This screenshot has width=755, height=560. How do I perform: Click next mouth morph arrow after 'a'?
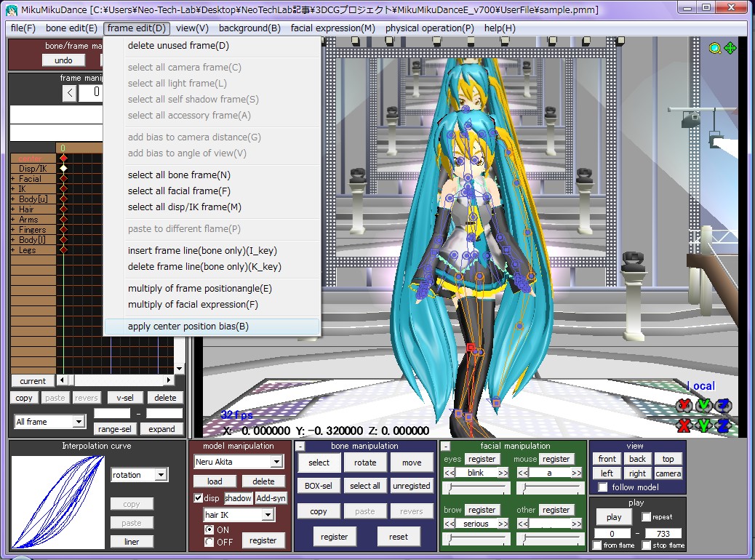click(x=576, y=473)
